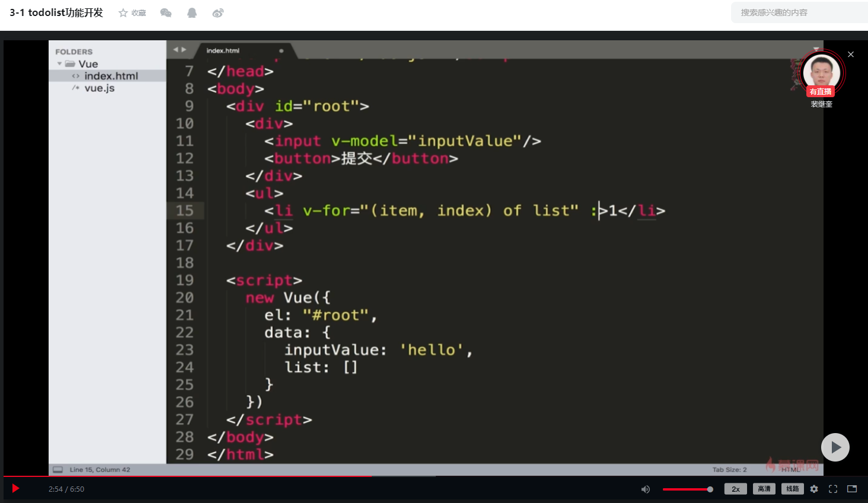Click the play button in the control bar

(x=16, y=489)
